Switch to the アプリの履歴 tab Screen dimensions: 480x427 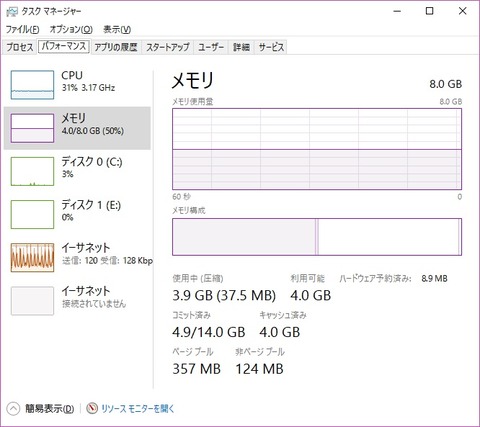(x=116, y=47)
